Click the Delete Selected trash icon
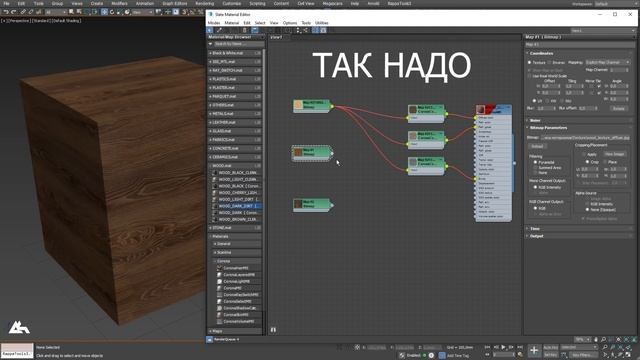The height and width of the screenshot is (360, 640). pyautogui.click(x=244, y=30)
